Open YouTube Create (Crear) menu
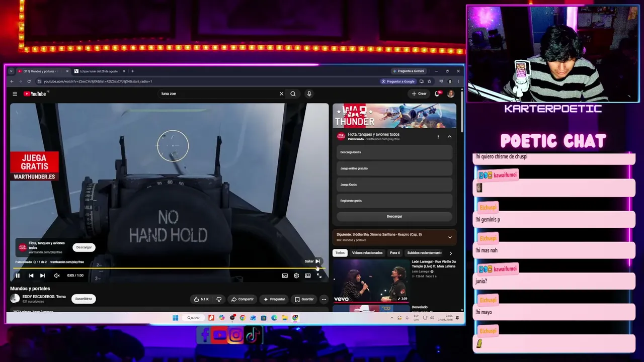Image resolution: width=644 pixels, height=362 pixels. (419, 94)
